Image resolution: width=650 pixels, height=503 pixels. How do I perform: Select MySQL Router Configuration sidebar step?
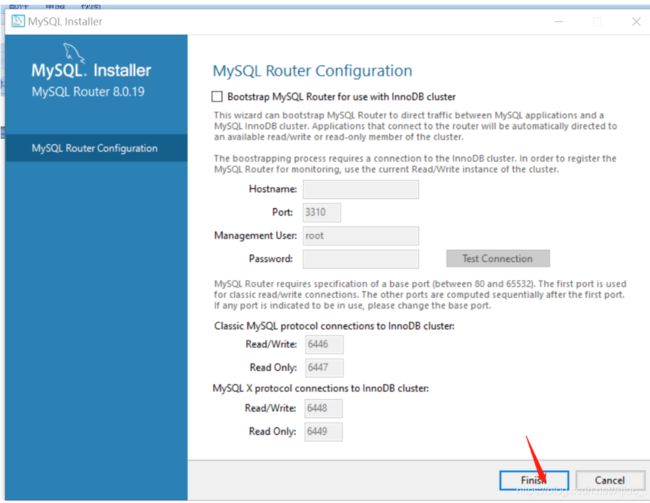(x=96, y=148)
